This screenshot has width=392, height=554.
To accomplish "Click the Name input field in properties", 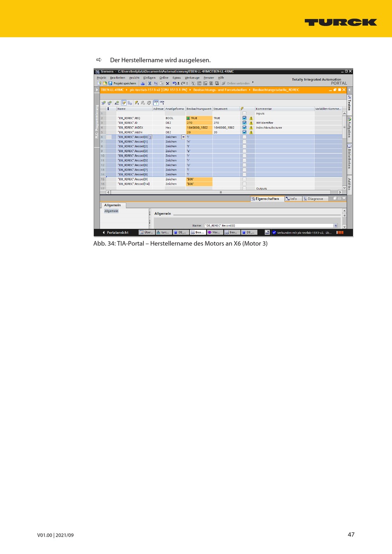I will click(x=269, y=226).
